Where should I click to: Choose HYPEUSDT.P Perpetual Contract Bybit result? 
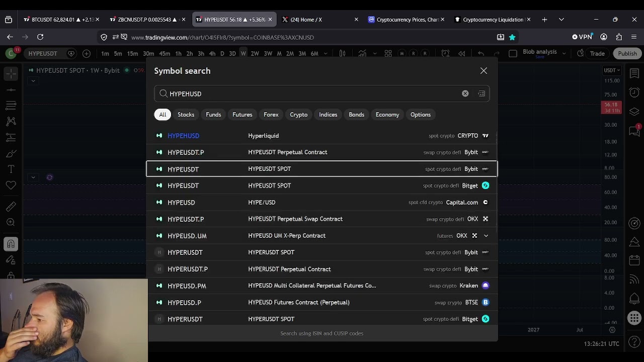(x=321, y=152)
